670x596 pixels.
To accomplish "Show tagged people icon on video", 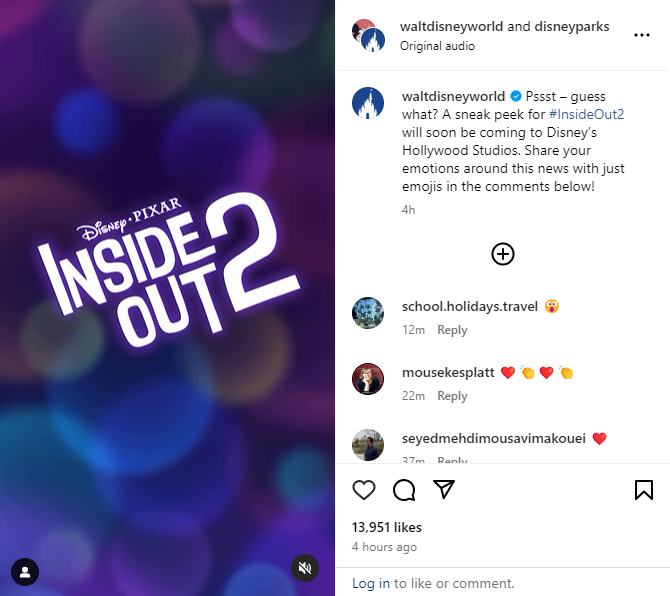I will (x=25, y=572).
